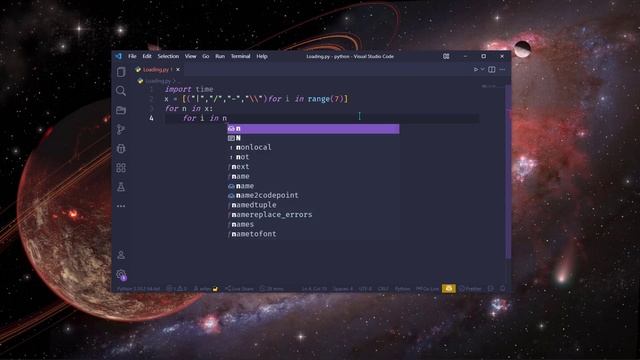Viewport: 640px width, 360px height.
Task: Accept the highlighted 'n' suggestion
Action: pos(313,129)
